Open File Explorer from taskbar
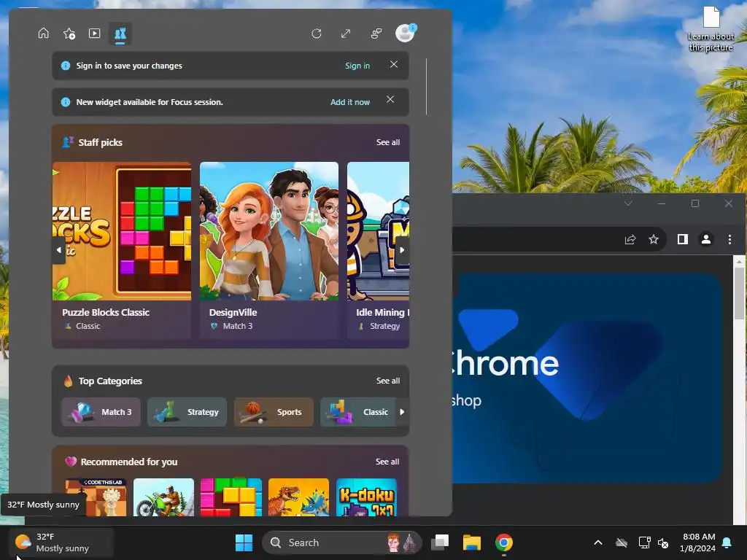Screen dimensions: 747x560 coord(472,542)
